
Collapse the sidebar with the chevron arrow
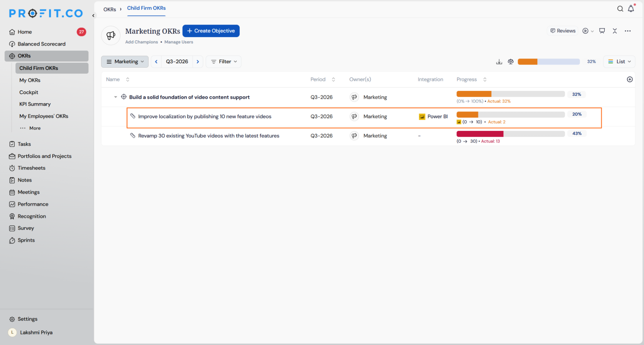(93, 15)
